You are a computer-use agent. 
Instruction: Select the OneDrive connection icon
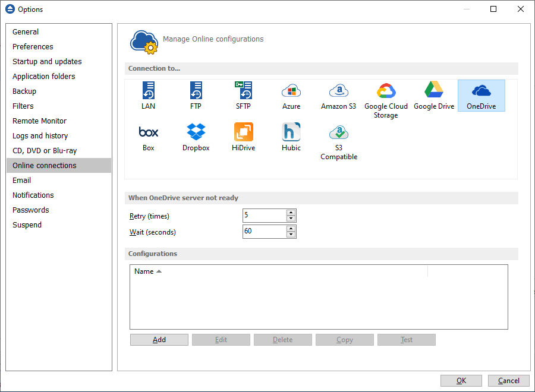pos(481,96)
